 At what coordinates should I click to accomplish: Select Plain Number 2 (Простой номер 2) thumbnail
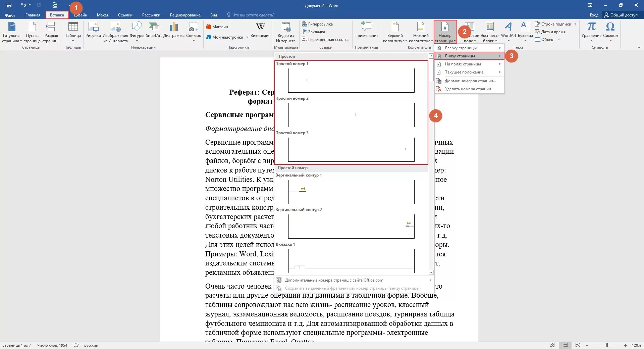click(351, 115)
